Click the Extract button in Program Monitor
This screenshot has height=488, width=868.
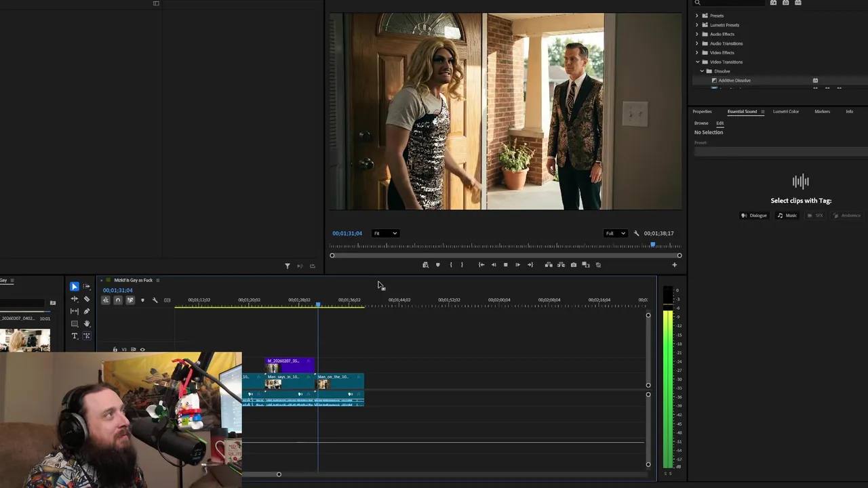coord(561,265)
